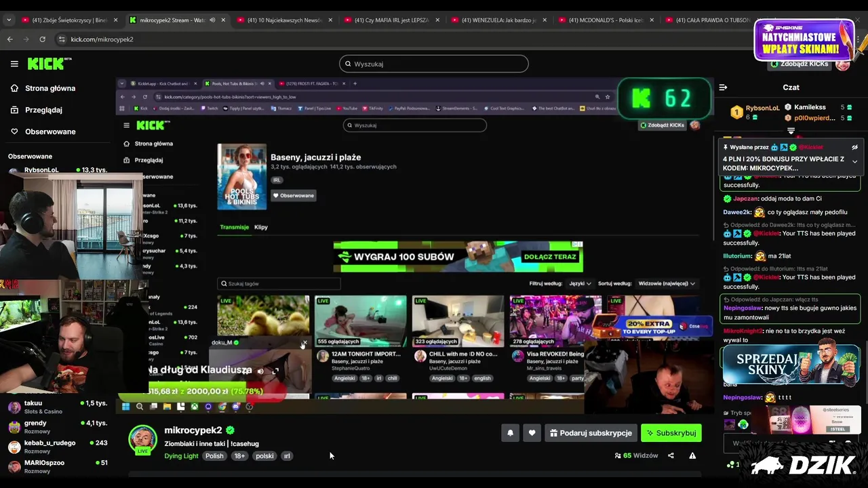The width and height of the screenshot is (868, 488).
Task: Open the profile avatar menu near Zdobądź KICKs
Action: 842,64
